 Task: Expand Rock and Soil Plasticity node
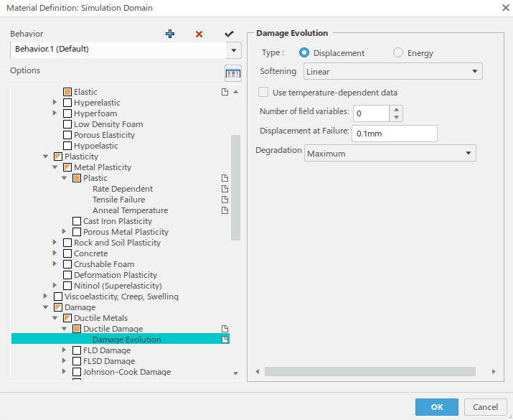[x=55, y=243]
